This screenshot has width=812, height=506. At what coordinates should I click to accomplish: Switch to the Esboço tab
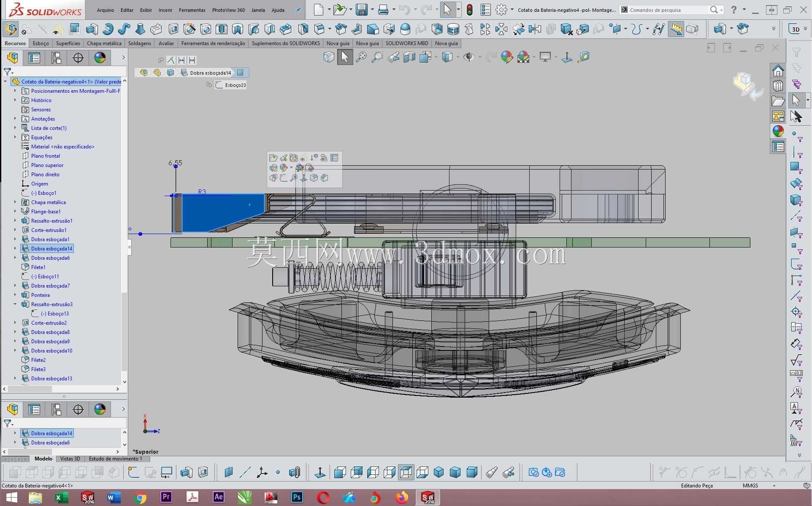coord(41,43)
